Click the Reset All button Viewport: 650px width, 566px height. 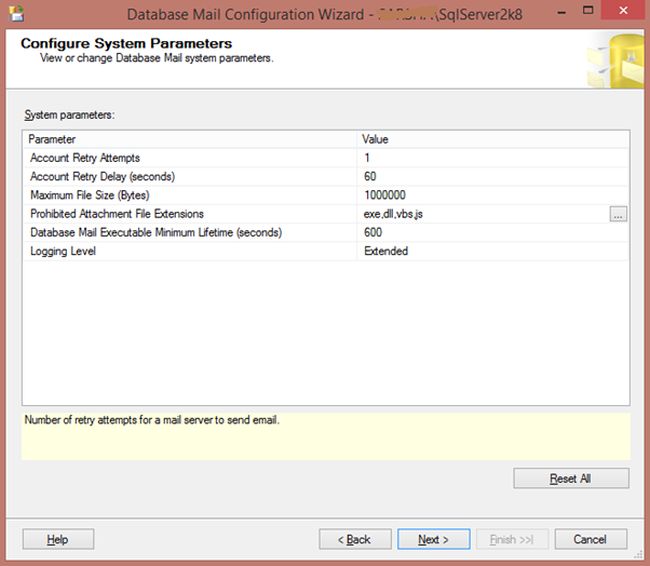(571, 479)
